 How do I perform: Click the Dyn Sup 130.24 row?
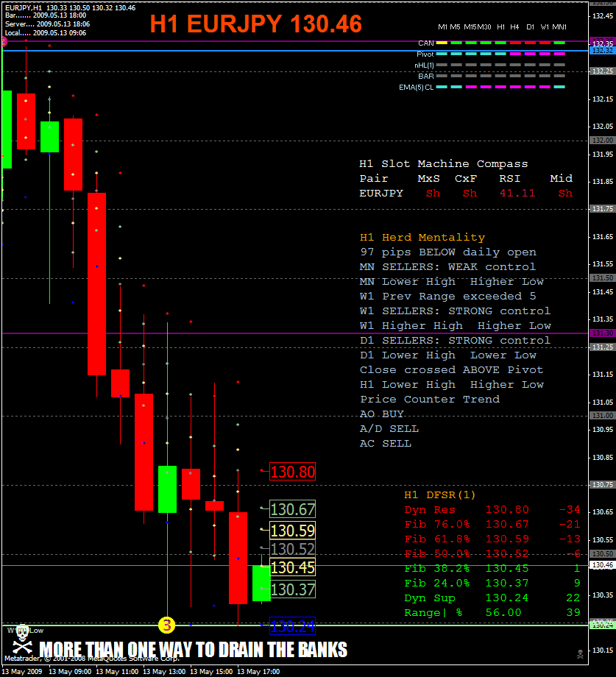492,598
